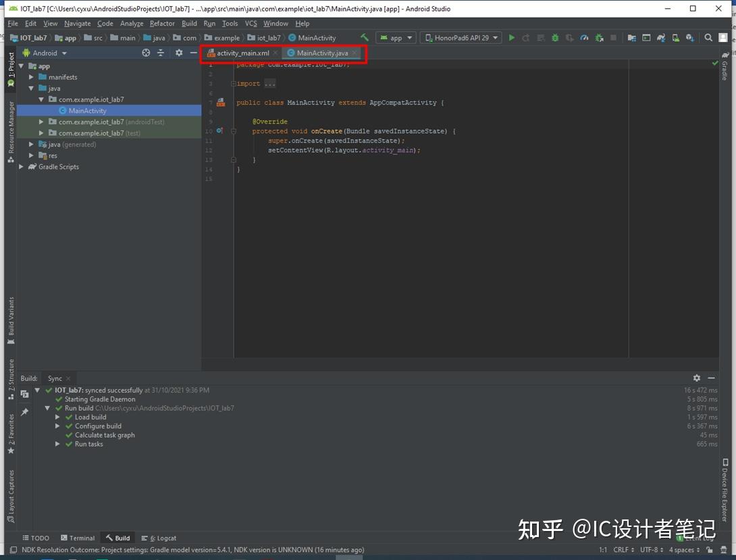The image size is (736, 560).
Task: Open the HonorPad6 API 29 device dropdown
Action: [x=461, y=38]
